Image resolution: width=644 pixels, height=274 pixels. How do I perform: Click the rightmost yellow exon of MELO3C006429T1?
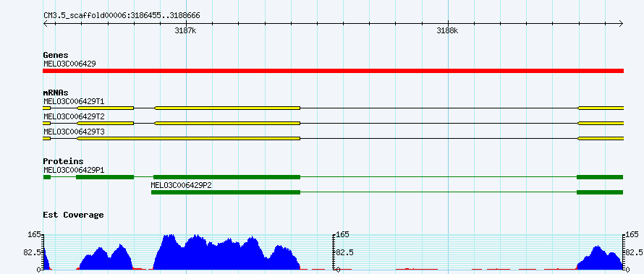click(x=601, y=108)
